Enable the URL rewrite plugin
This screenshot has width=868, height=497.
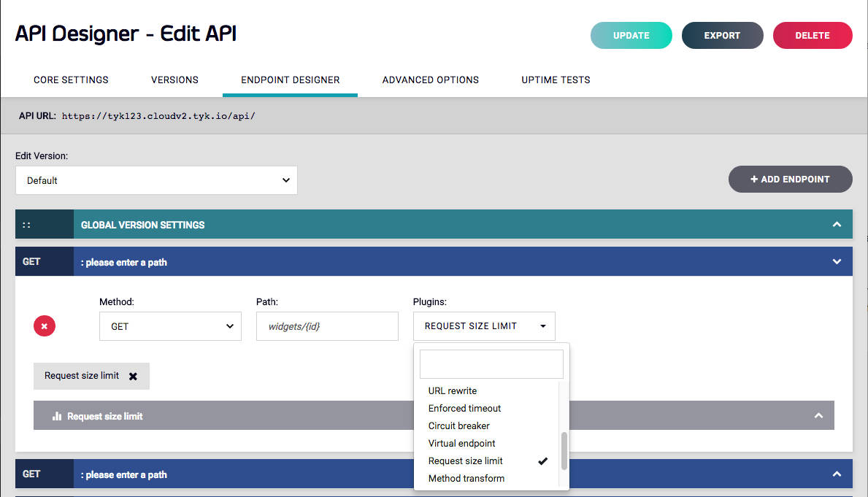pyautogui.click(x=452, y=390)
